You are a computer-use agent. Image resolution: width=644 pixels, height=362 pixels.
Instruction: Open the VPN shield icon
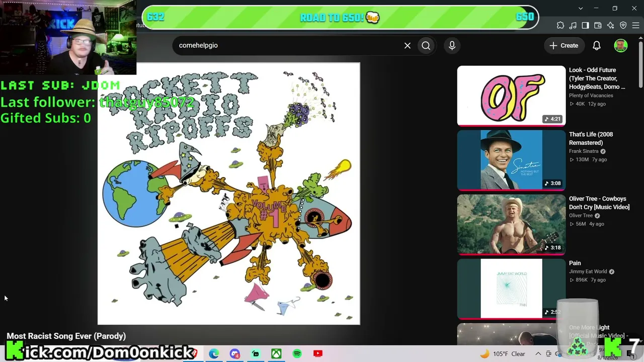pyautogui.click(x=623, y=25)
